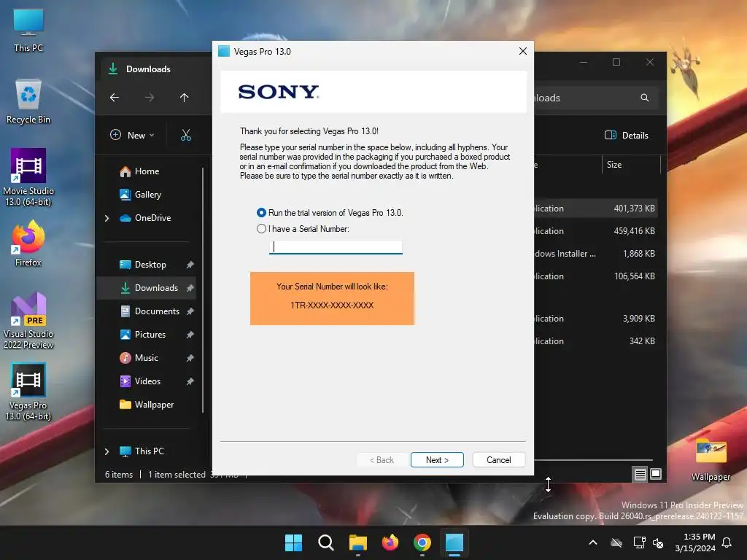Expand This PC tree node
The image size is (747, 560).
pos(107,451)
